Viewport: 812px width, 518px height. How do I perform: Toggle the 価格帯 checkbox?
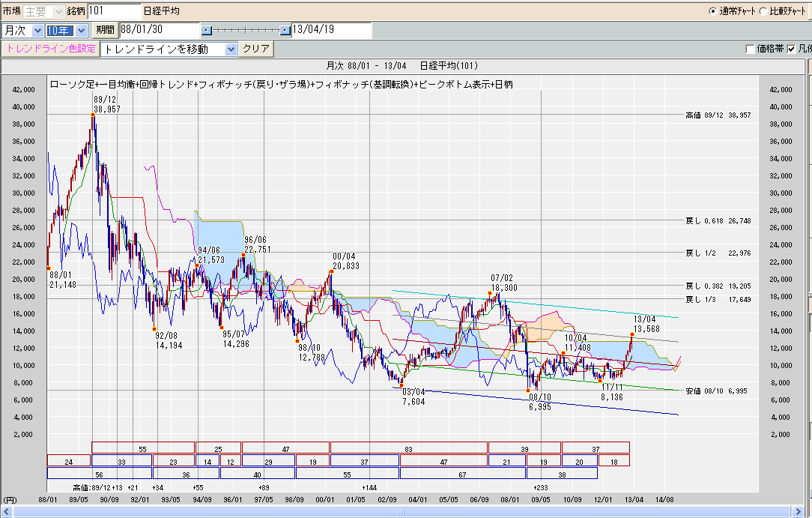point(750,49)
